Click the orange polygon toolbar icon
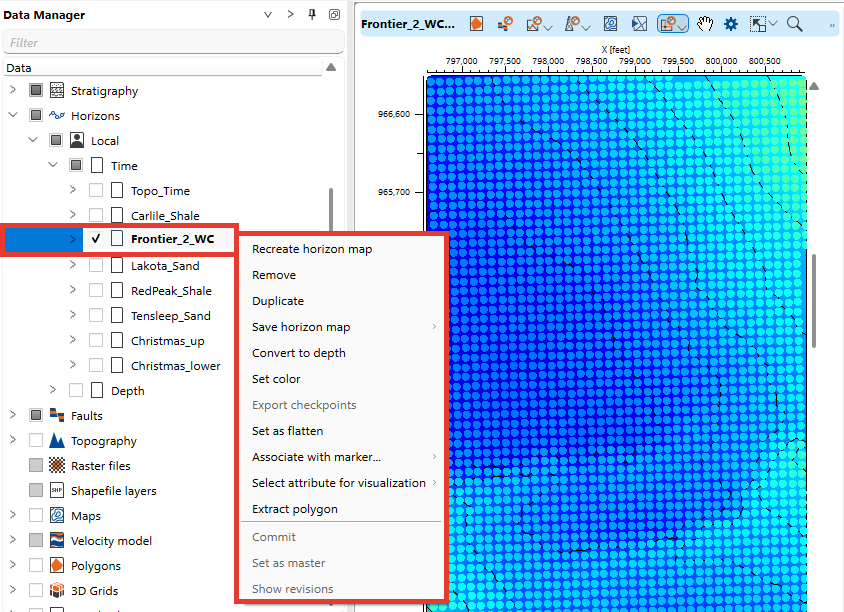The image size is (844, 612). [476, 24]
